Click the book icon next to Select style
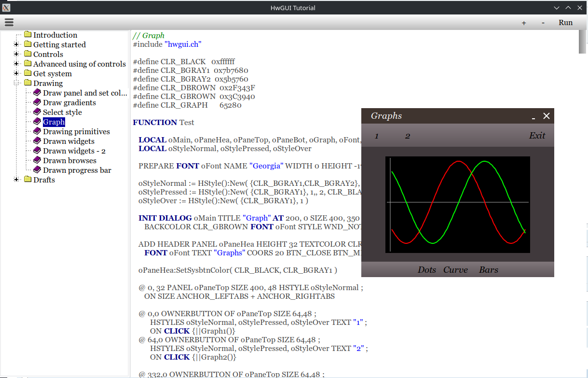This screenshot has height=378, width=588. 37,112
